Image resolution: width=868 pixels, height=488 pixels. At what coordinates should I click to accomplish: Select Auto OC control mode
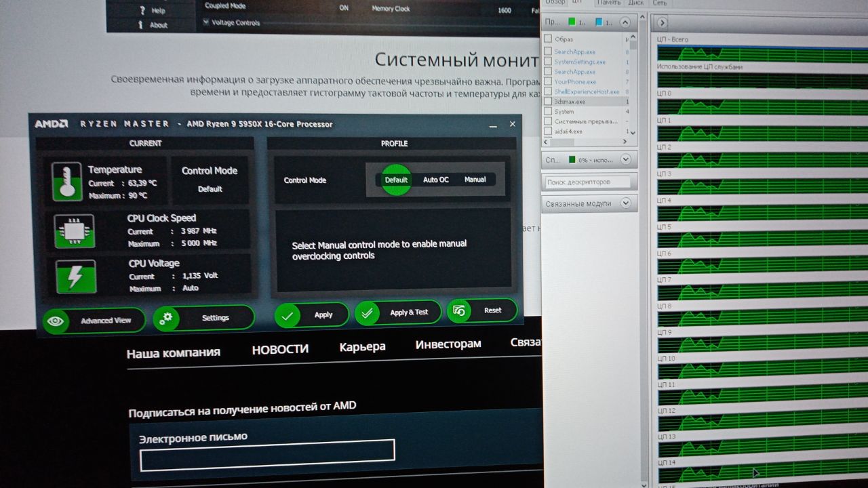click(x=435, y=180)
